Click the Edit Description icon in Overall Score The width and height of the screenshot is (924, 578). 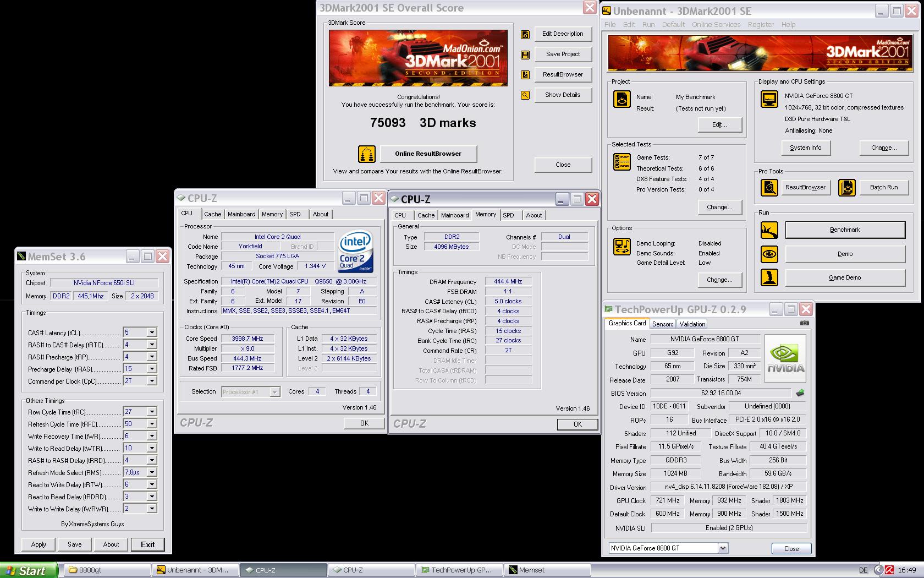click(525, 34)
